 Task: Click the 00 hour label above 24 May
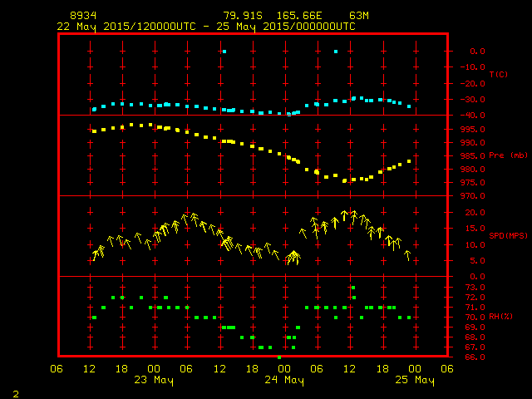(x=284, y=369)
